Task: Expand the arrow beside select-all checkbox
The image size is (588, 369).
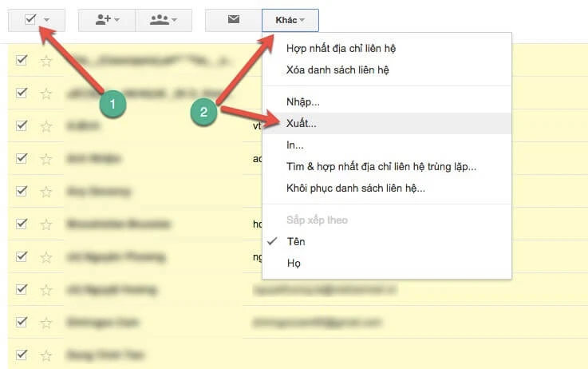Action: click(x=48, y=20)
